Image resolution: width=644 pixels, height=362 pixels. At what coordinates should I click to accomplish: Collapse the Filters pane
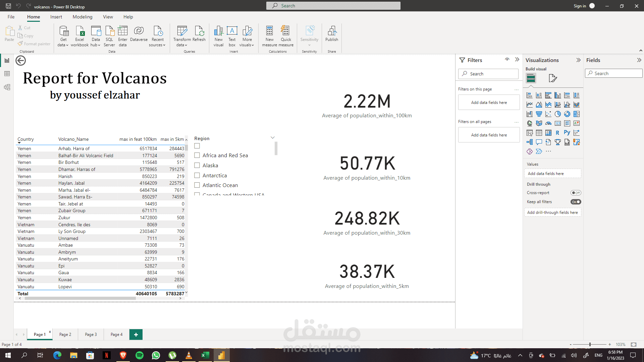517,60
